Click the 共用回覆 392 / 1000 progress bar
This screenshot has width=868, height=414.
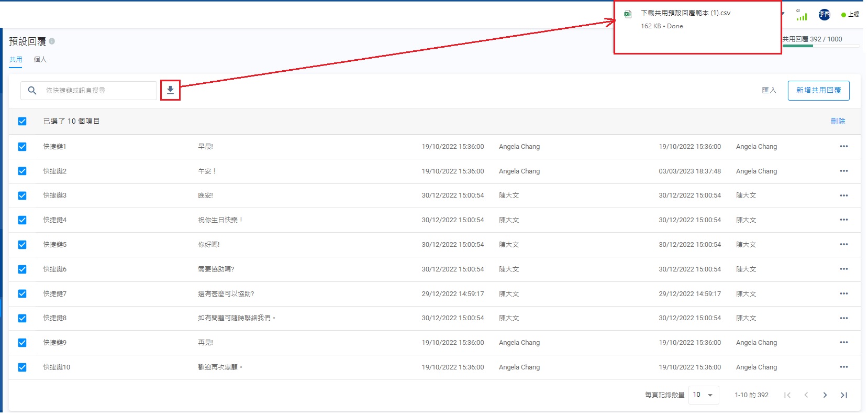tap(821, 46)
